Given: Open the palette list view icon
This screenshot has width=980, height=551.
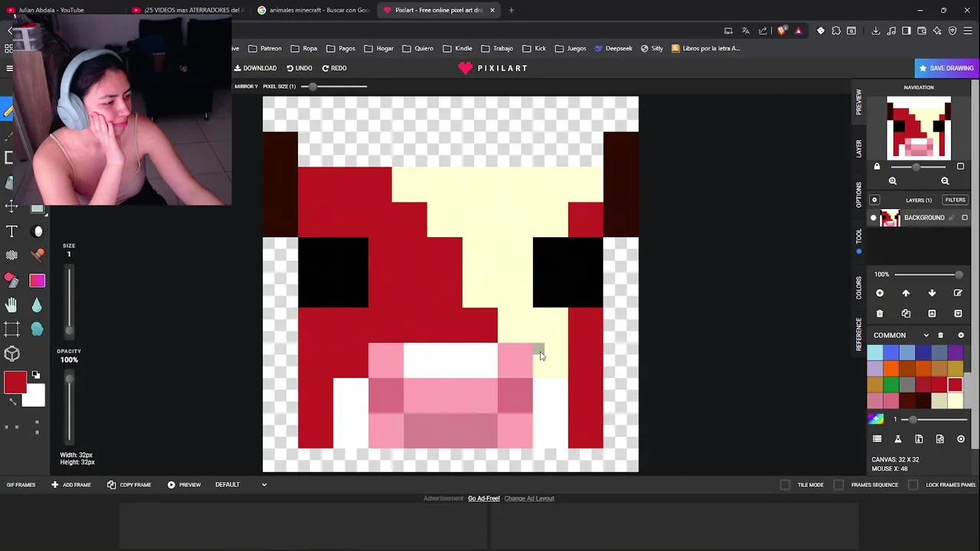Looking at the screenshot, I should click(x=877, y=439).
